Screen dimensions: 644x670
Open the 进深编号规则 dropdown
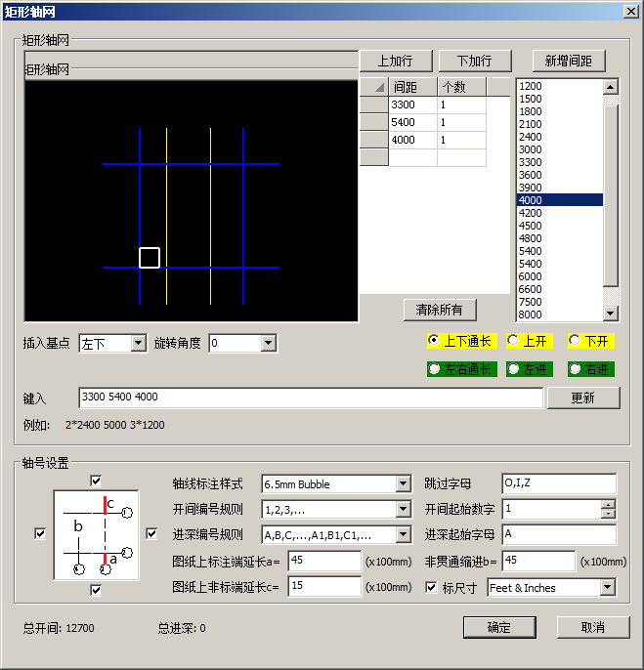[x=404, y=534]
